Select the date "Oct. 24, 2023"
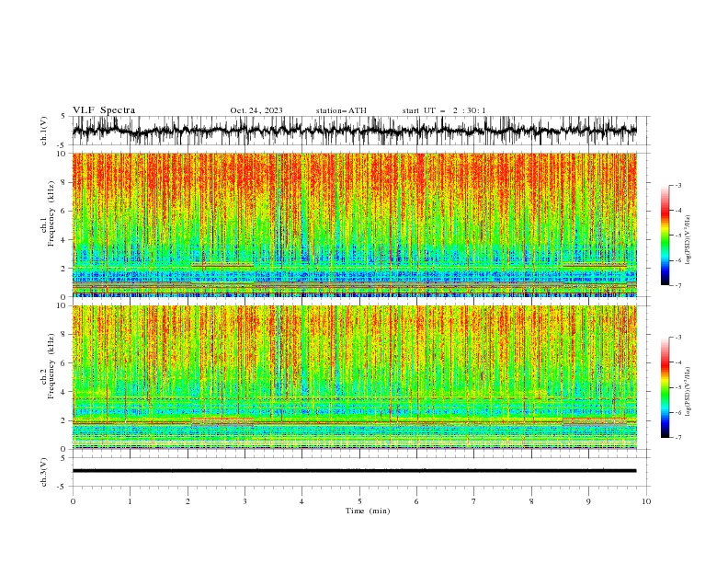 click(256, 110)
